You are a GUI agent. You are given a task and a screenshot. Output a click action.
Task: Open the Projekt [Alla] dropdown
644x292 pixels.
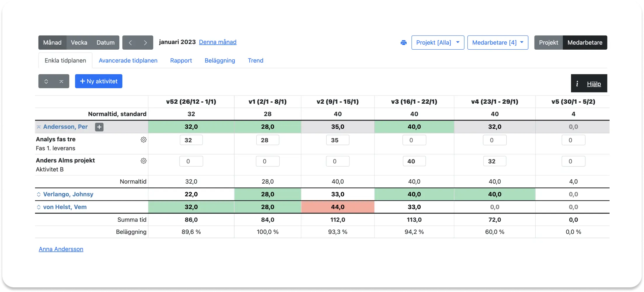pyautogui.click(x=438, y=43)
